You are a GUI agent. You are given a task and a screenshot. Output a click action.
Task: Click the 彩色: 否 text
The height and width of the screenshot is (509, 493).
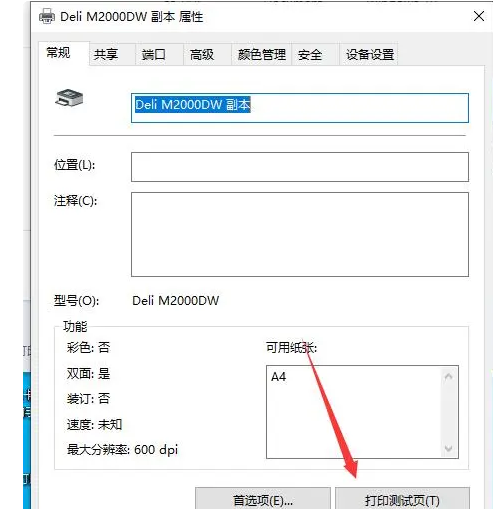pos(88,348)
